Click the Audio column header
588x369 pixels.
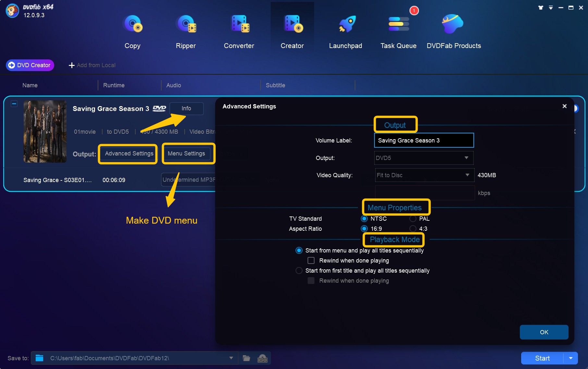(x=174, y=85)
